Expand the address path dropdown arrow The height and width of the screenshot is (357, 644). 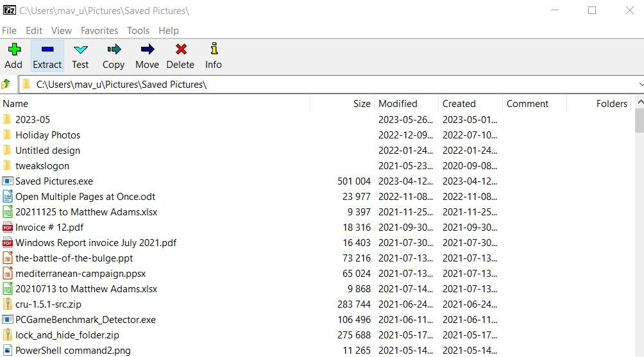(x=641, y=85)
